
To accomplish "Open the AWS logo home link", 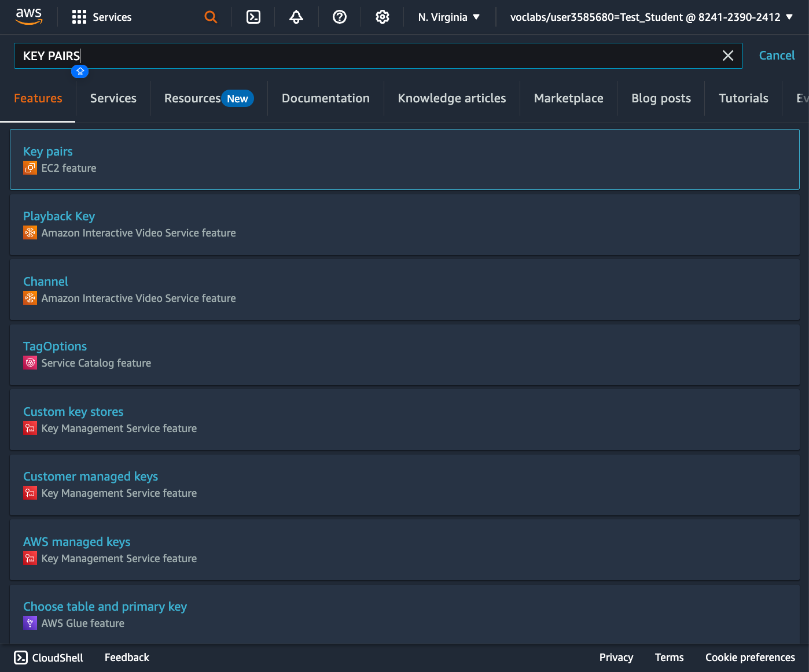I will tap(29, 17).
